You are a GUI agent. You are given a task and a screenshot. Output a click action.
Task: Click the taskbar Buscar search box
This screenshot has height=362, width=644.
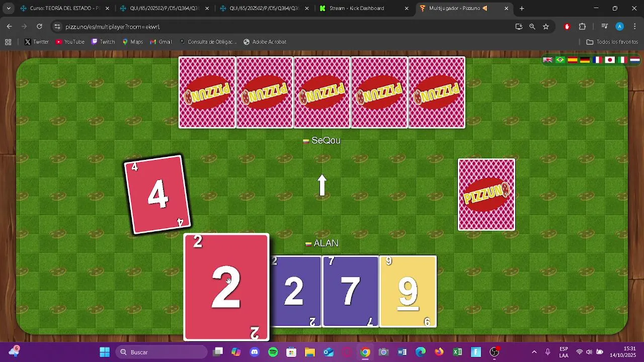(162, 352)
